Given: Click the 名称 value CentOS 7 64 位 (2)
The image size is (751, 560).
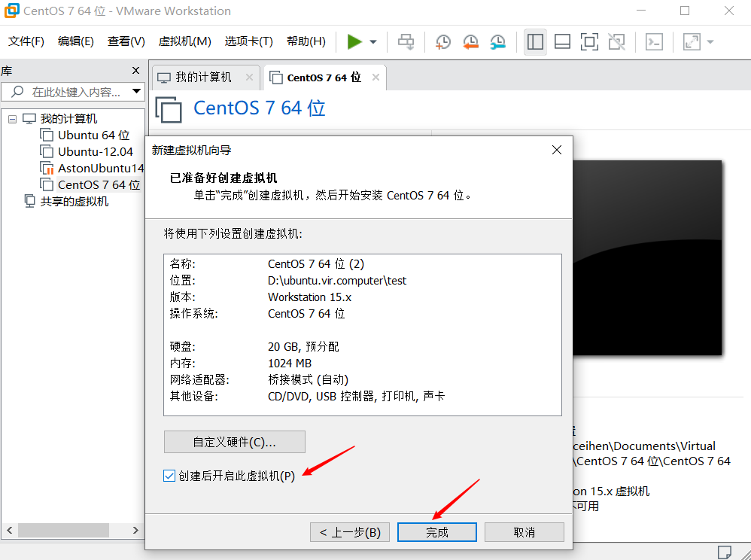Looking at the screenshot, I should coord(316,264).
